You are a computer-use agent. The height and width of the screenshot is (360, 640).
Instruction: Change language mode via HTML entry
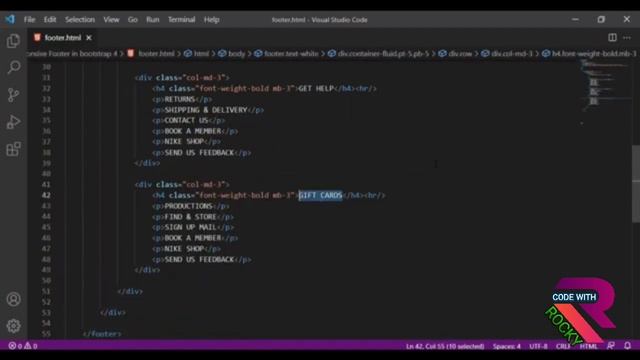[588, 346]
